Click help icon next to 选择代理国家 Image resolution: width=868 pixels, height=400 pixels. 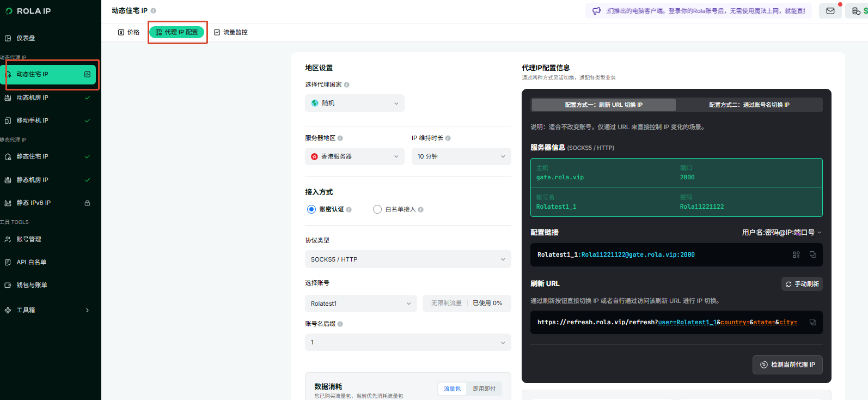click(347, 84)
